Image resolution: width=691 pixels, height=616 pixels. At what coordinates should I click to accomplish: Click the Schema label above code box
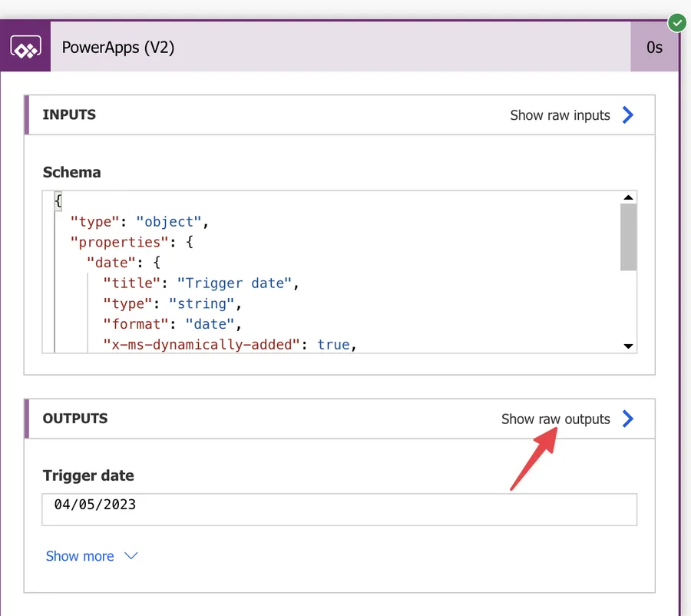pyautogui.click(x=71, y=172)
